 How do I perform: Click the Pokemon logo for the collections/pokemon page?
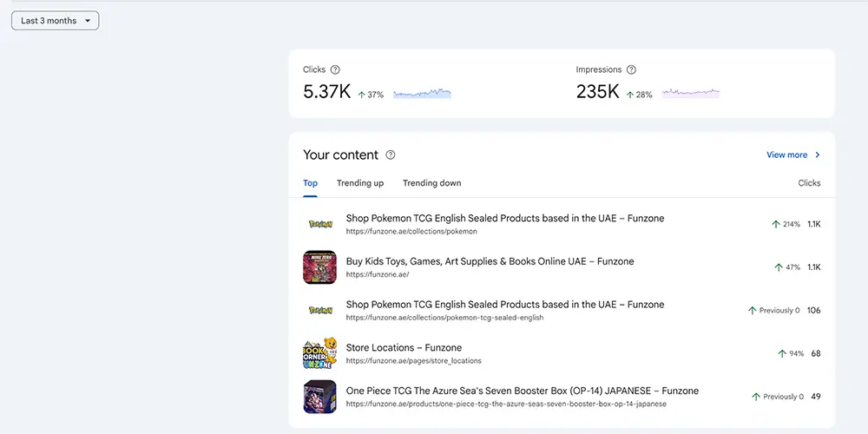click(319, 224)
